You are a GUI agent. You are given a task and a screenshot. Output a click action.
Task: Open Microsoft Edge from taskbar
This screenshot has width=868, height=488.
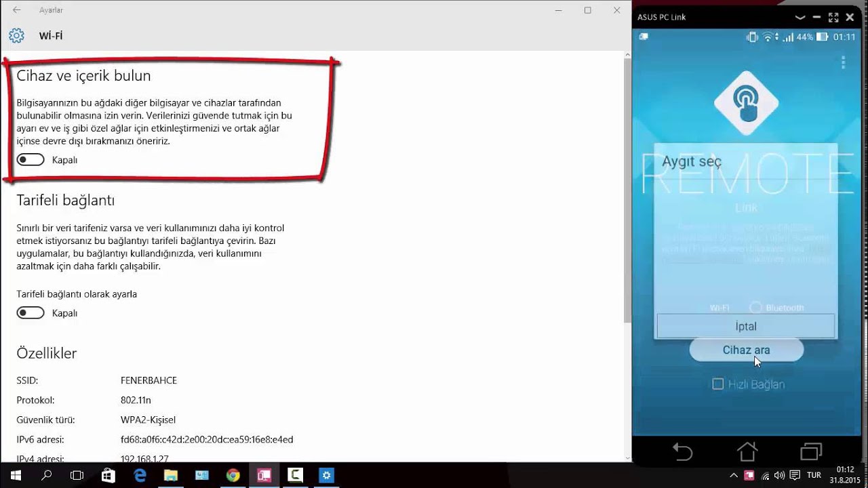[140, 475]
